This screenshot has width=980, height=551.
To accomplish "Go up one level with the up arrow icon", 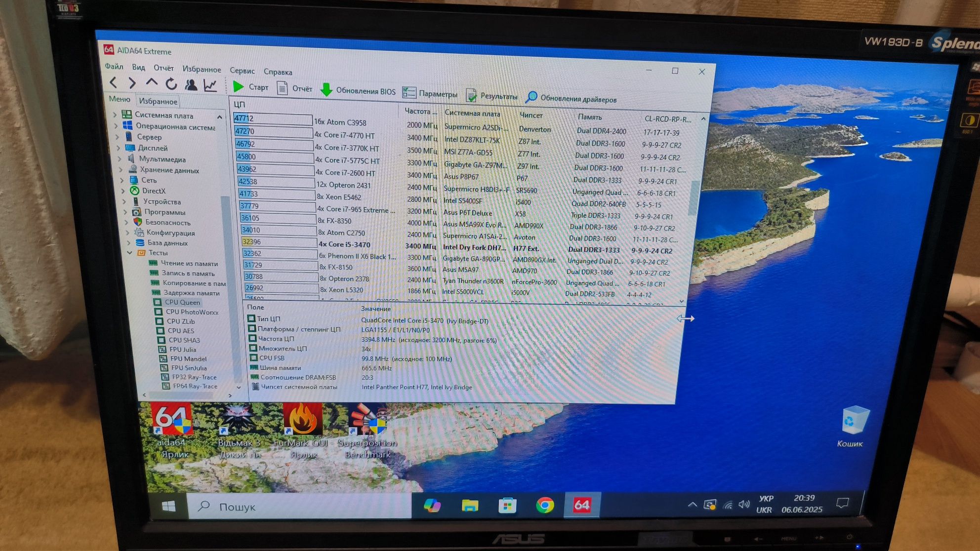I will click(x=152, y=82).
